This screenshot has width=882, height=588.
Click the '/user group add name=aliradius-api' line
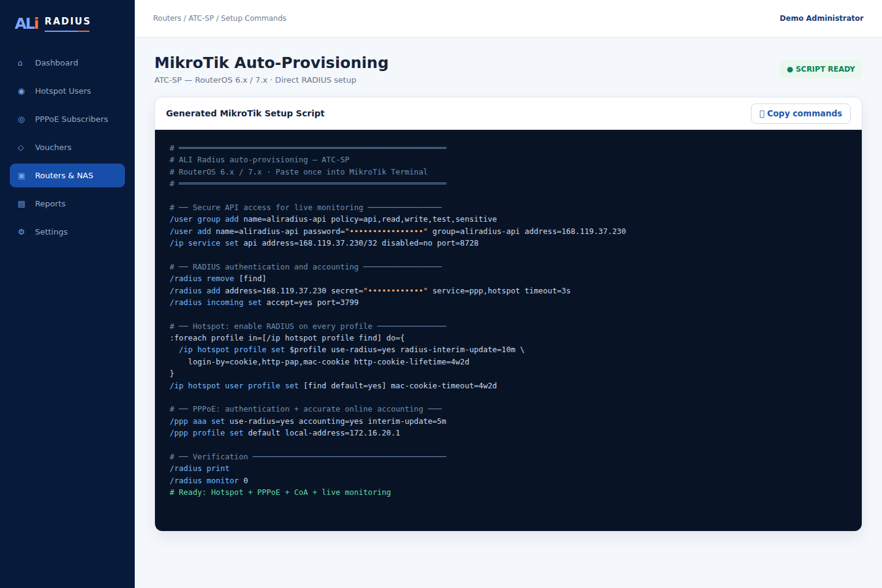pos(333,219)
